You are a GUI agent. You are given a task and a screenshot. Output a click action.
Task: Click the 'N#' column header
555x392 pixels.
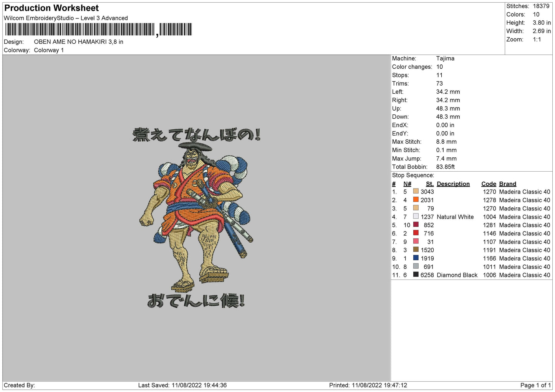(x=408, y=184)
